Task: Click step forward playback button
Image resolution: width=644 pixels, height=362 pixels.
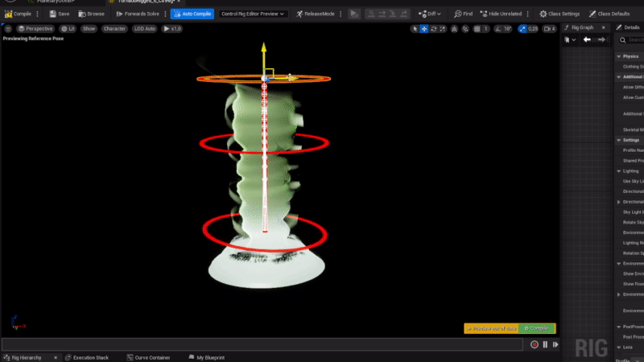Action: [x=555, y=345]
